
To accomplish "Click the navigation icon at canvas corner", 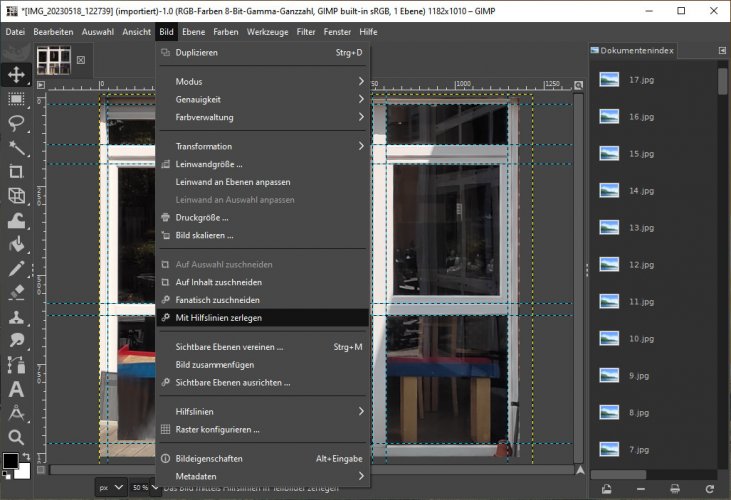I will 579,470.
